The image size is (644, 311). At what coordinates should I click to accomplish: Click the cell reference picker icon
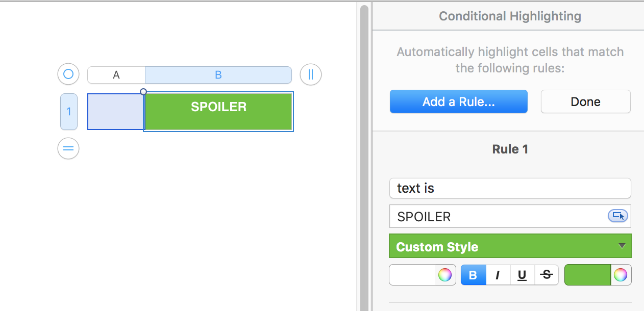pos(617,216)
